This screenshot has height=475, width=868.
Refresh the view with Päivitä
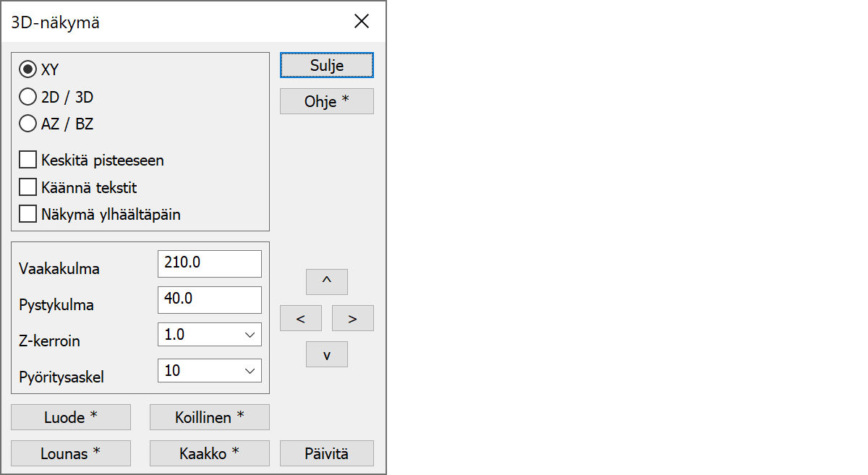coord(326,453)
